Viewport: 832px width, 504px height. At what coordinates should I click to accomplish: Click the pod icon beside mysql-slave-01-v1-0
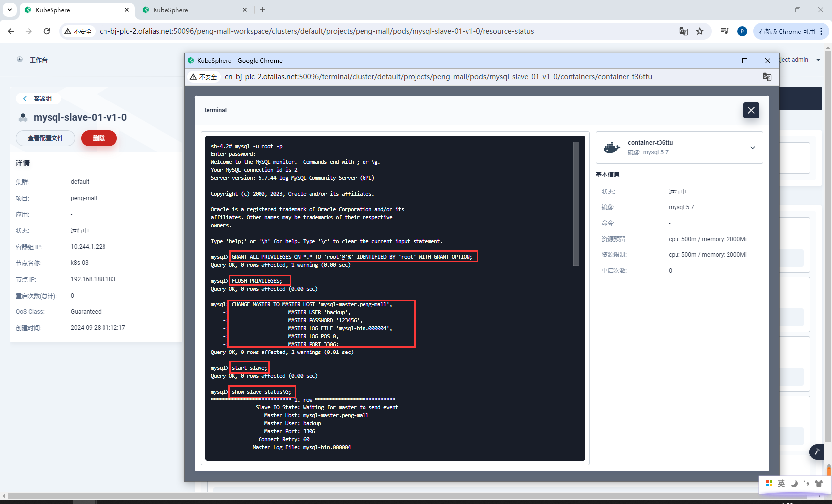pyautogui.click(x=23, y=117)
